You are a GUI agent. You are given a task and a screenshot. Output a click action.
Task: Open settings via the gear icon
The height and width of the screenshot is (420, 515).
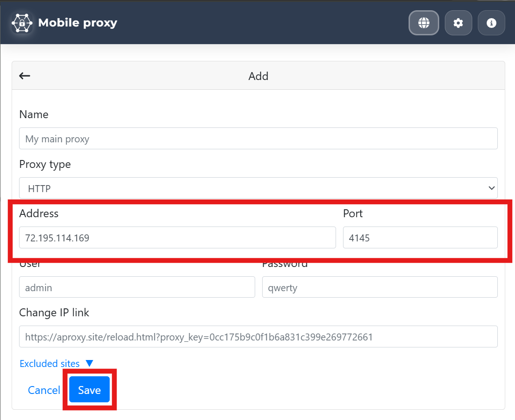458,23
